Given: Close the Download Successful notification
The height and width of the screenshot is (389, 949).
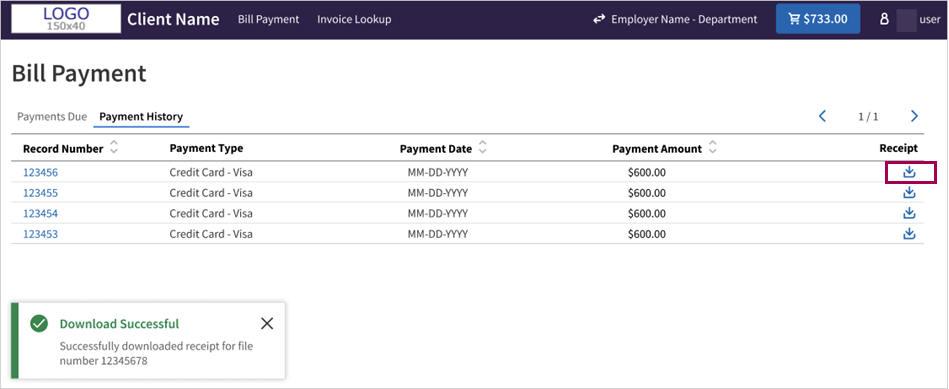Looking at the screenshot, I should [267, 324].
